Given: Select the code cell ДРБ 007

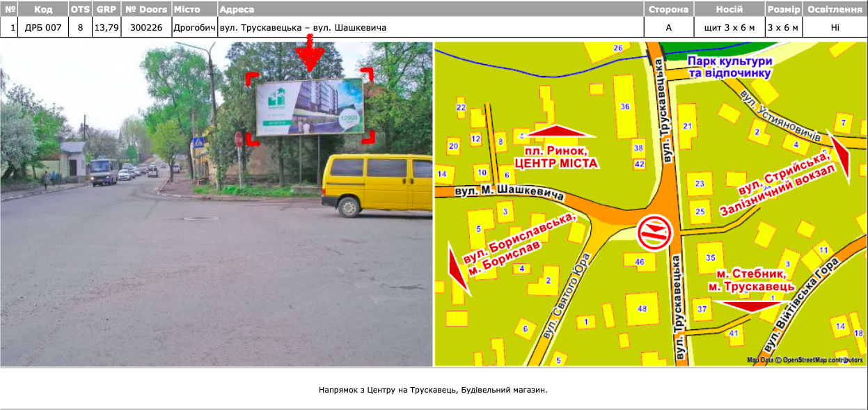Looking at the screenshot, I should 43,27.
